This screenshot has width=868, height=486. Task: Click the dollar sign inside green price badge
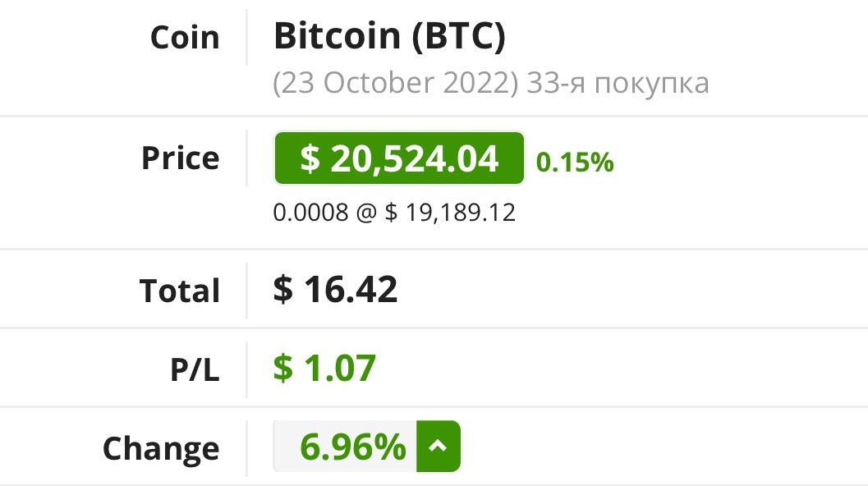[309, 158]
